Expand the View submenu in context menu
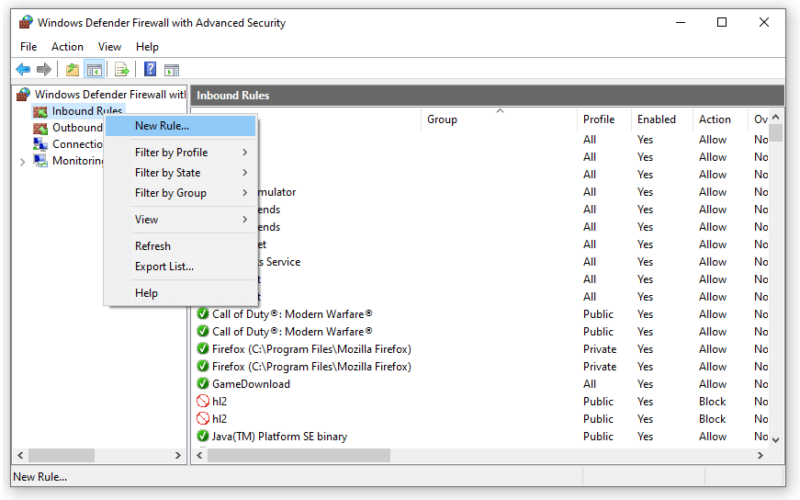The height and width of the screenshot is (500, 800). [x=181, y=219]
